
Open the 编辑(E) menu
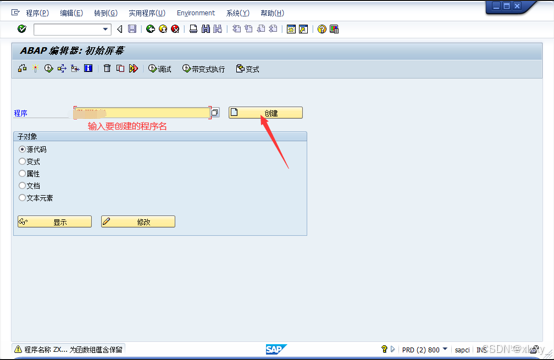(71, 13)
